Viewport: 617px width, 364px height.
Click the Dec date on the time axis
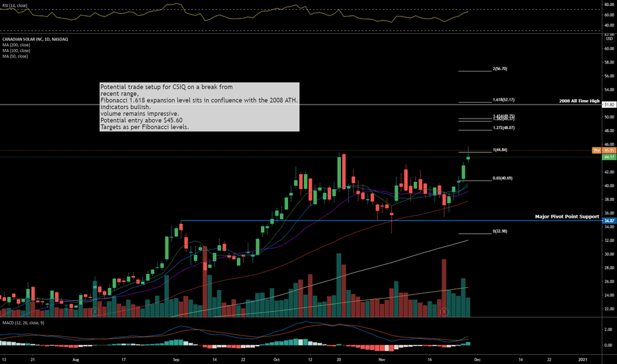click(477, 359)
